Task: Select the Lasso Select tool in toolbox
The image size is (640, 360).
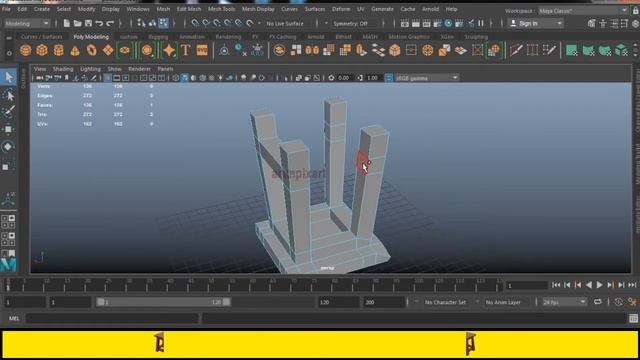Action: pyautogui.click(x=9, y=96)
